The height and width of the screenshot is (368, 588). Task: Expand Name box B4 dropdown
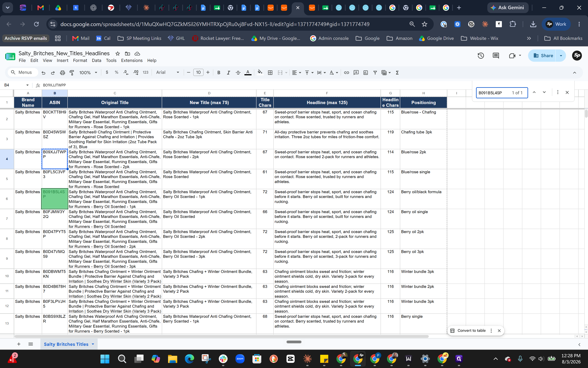[x=27, y=85]
